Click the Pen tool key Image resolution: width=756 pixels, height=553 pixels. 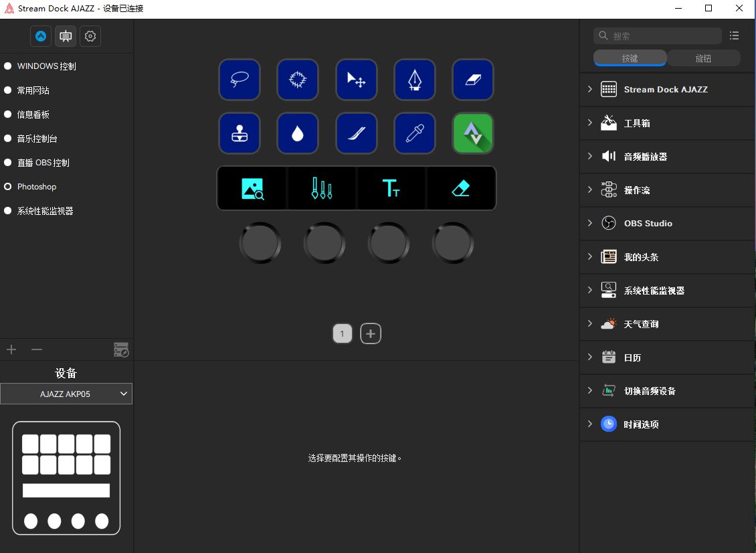coord(415,80)
